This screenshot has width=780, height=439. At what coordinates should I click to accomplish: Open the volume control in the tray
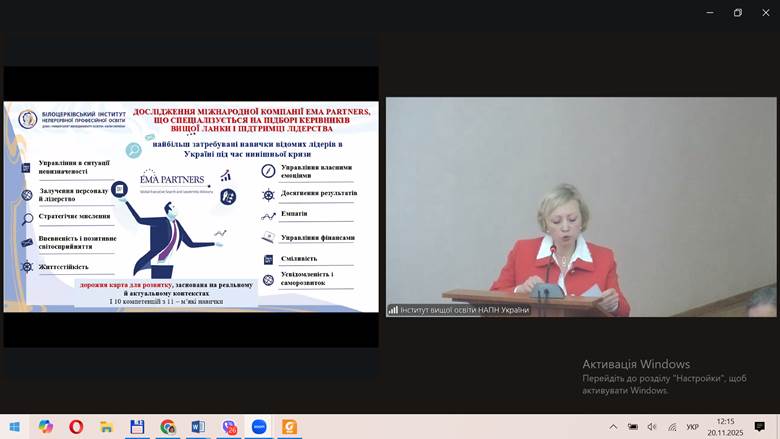(652, 427)
